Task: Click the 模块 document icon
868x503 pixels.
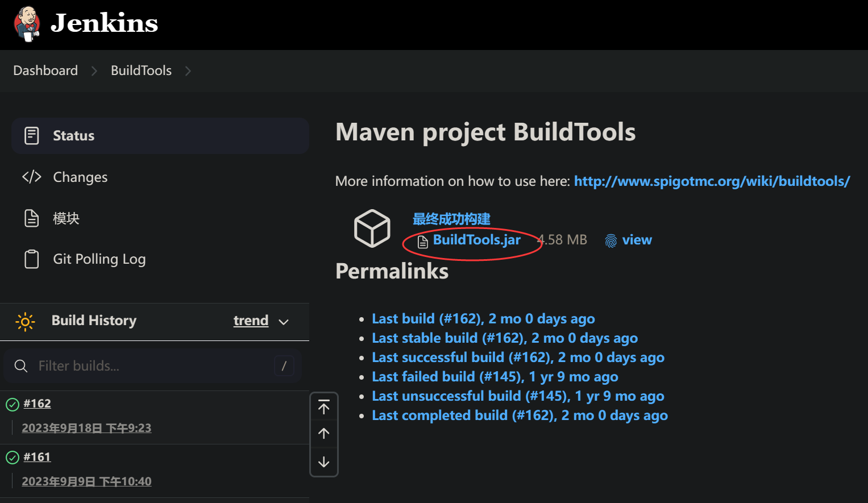Action: (x=32, y=218)
